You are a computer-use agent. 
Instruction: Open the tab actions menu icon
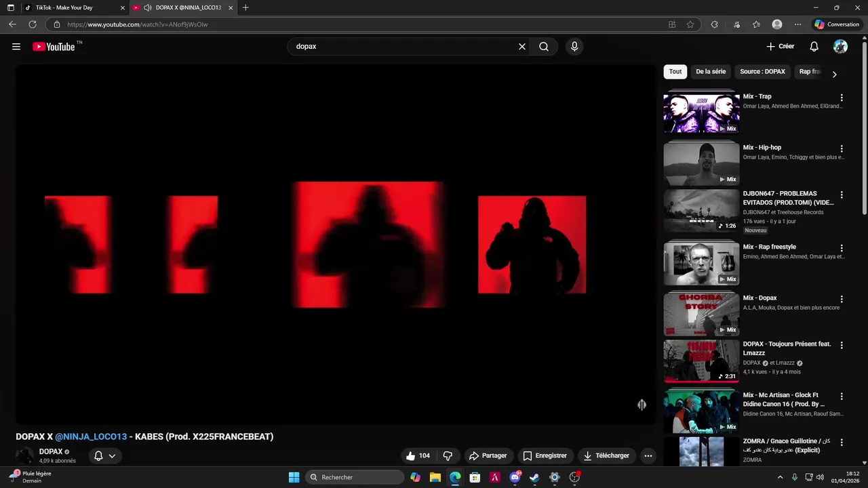10,7
